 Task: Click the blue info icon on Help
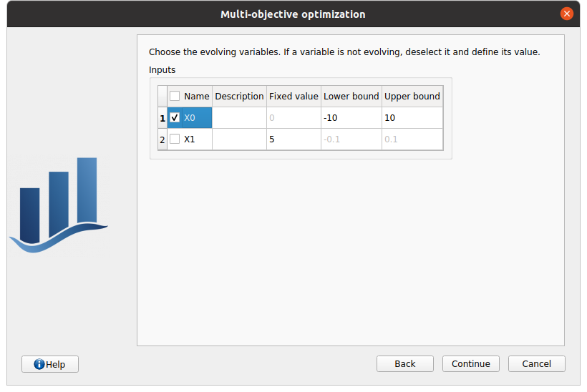pyautogui.click(x=39, y=364)
